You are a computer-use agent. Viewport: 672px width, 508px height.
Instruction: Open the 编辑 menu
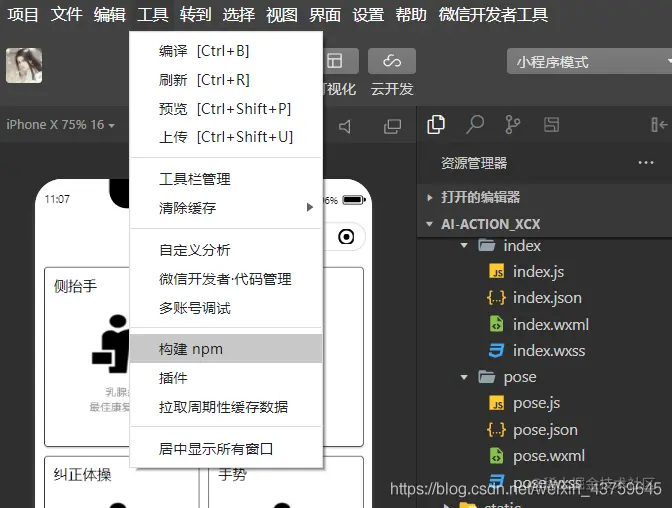point(110,15)
